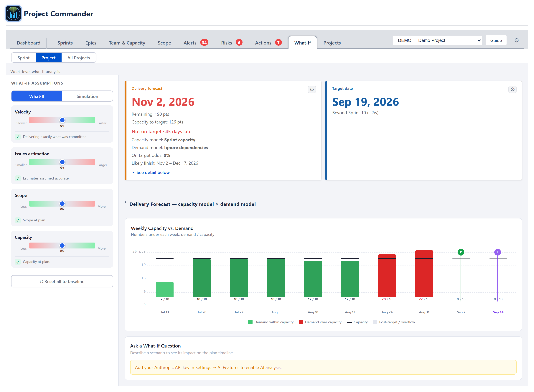This screenshot has width=534, height=392.
Task: Click the Sep 19, 2026 target date
Action: (x=365, y=102)
